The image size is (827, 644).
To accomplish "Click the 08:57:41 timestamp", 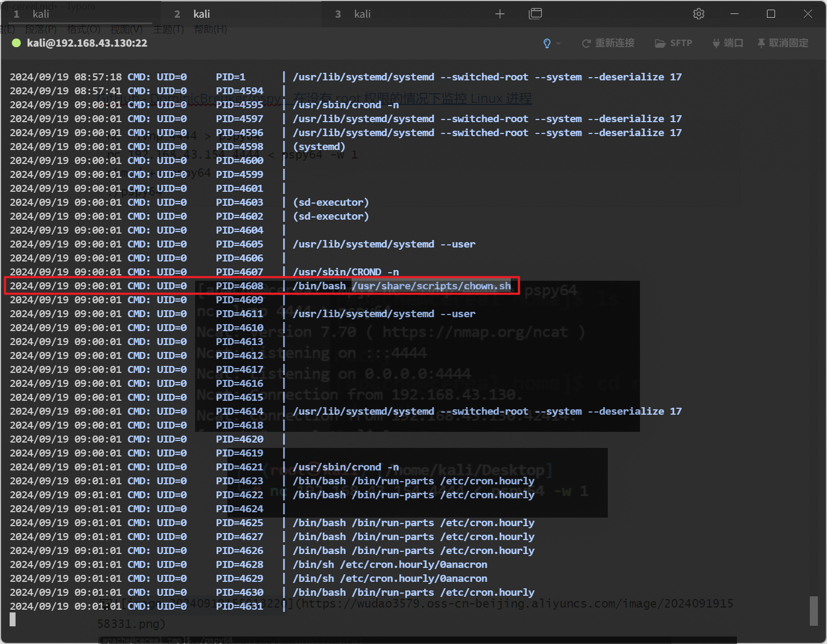I will [98, 91].
